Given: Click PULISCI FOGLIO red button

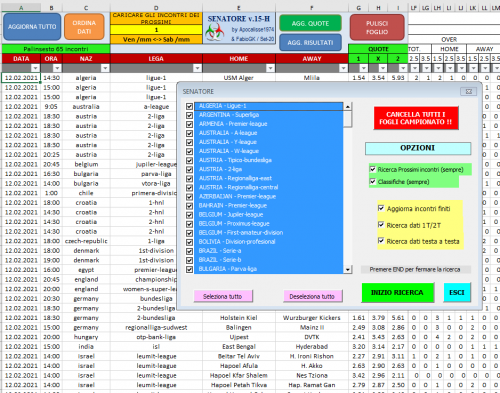Looking at the screenshot, I should (x=377, y=28).
